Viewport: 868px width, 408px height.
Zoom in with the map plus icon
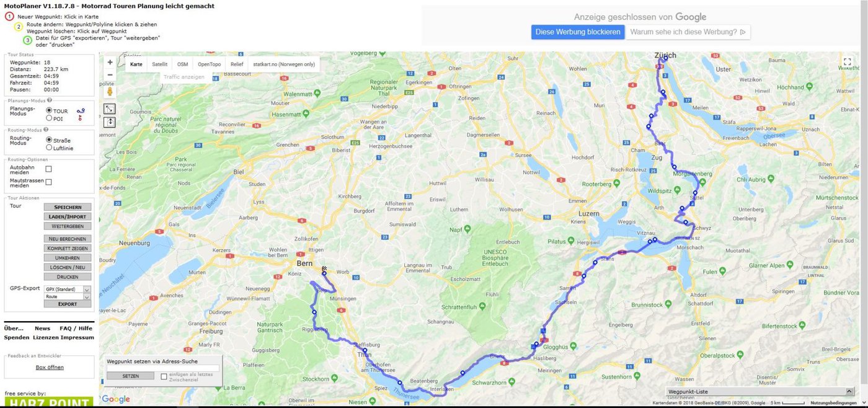tap(110, 63)
